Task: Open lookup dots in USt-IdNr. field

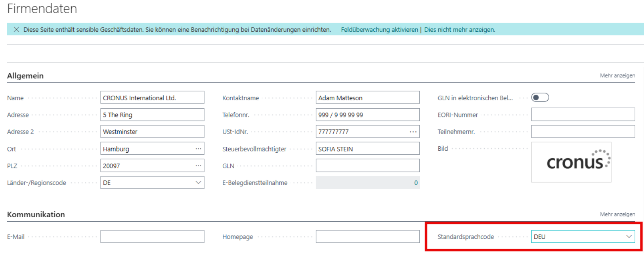Action: (413, 132)
